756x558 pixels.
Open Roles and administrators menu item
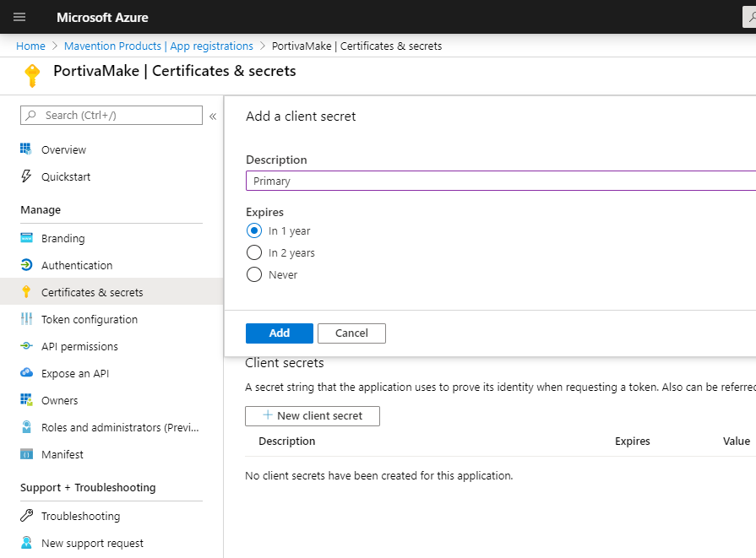coord(121,427)
